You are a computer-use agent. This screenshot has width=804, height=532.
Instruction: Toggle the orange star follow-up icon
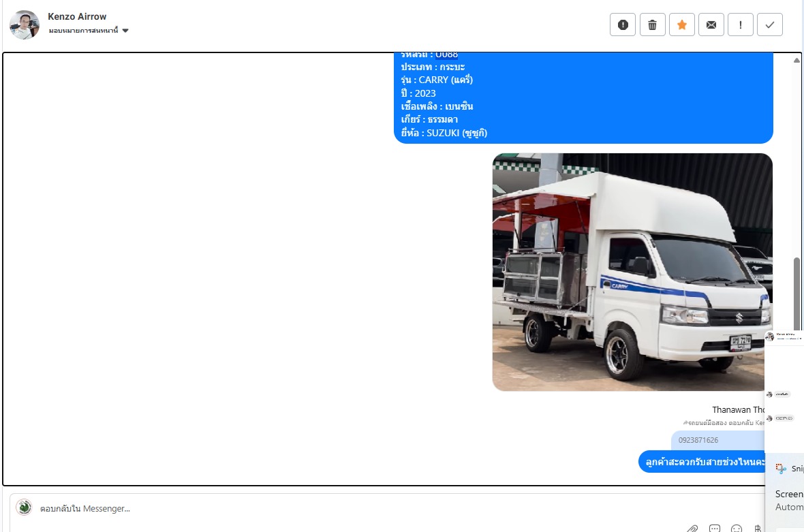(682, 25)
